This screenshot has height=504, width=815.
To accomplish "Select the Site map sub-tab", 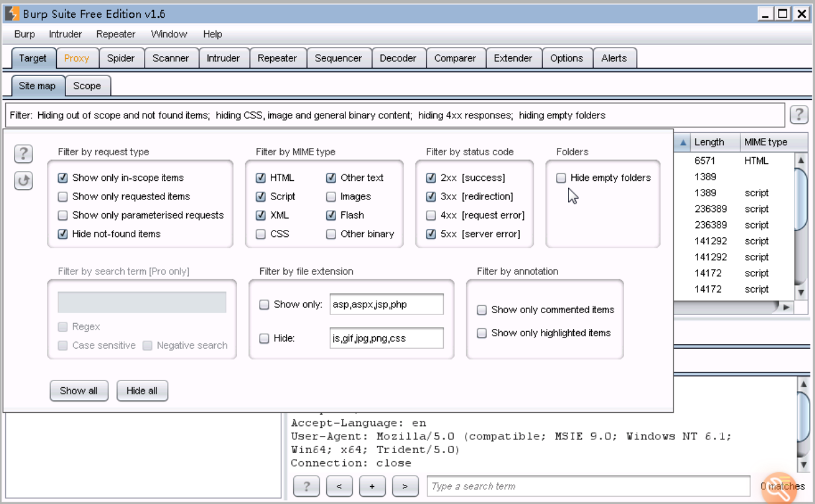I will coord(37,86).
